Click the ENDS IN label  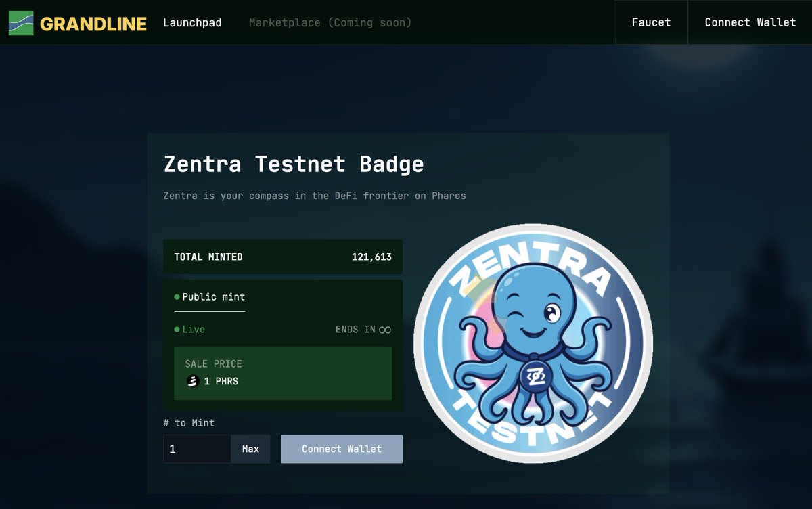point(355,330)
